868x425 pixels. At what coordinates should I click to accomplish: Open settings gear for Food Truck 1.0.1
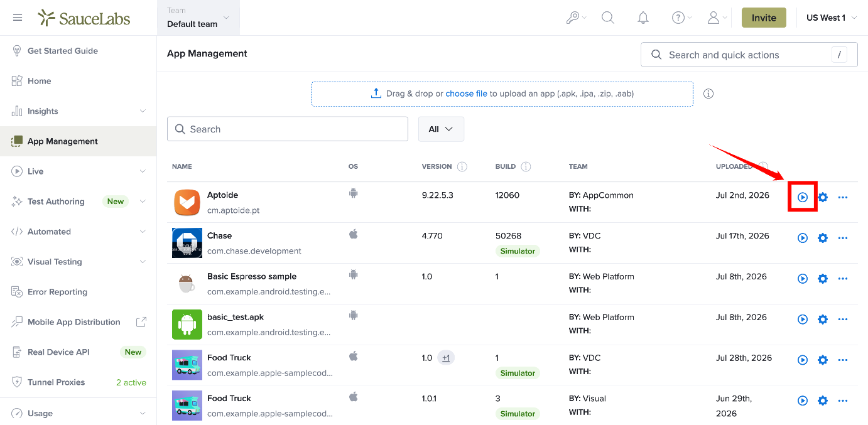point(823,401)
